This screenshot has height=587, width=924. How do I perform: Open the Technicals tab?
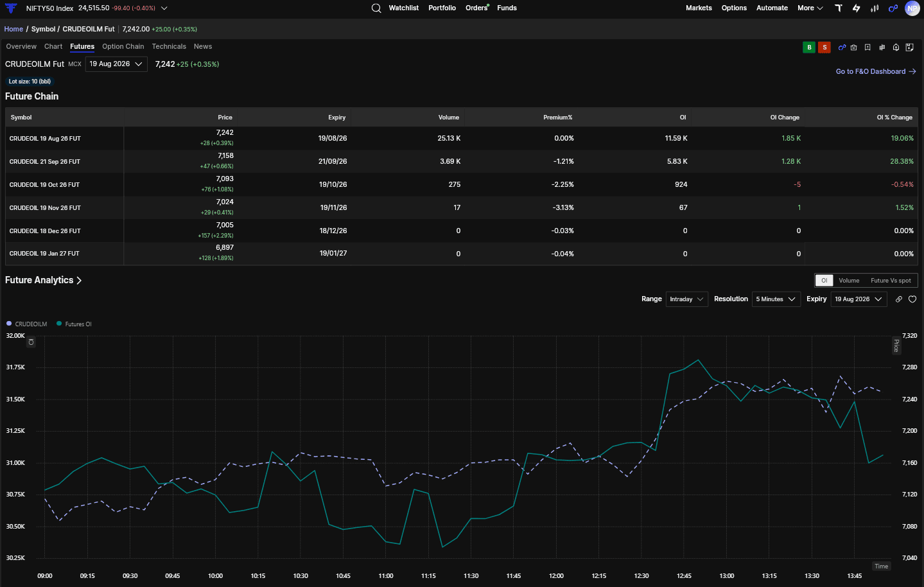point(169,47)
